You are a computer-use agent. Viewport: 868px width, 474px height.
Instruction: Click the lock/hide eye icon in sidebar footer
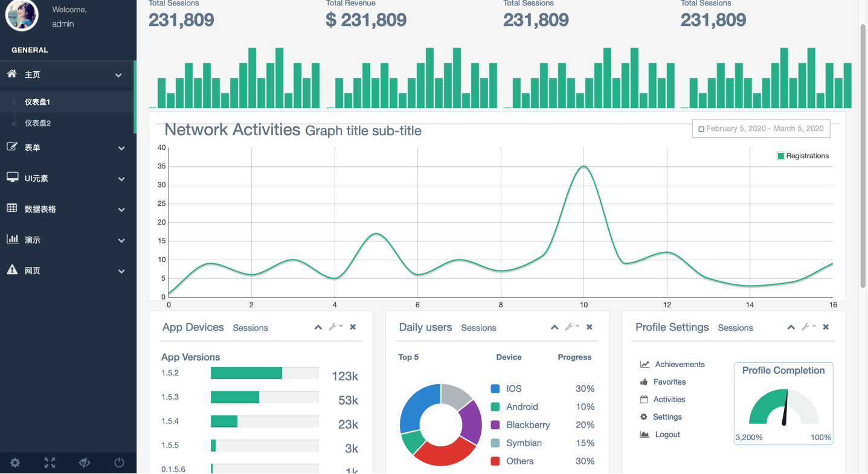pos(85,463)
